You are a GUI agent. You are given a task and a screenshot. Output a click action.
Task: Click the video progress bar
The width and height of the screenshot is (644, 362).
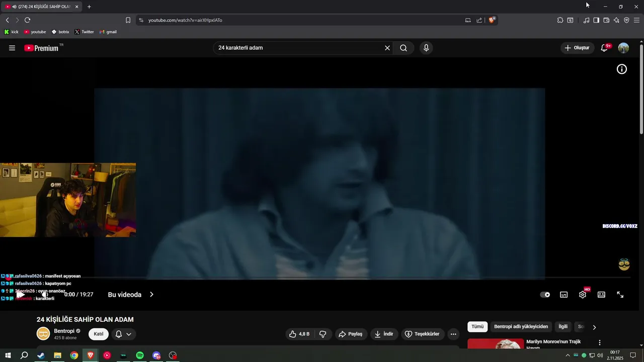click(x=320, y=278)
